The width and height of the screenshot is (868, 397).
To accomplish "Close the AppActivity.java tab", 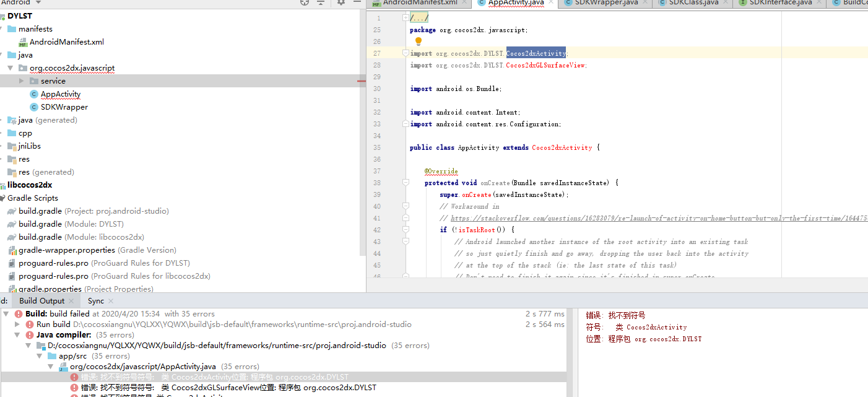I will 551,2.
